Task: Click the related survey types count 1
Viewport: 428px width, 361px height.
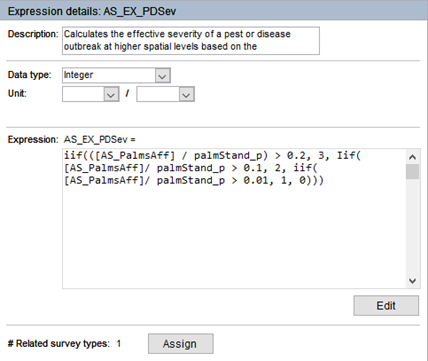Action: coord(119,344)
